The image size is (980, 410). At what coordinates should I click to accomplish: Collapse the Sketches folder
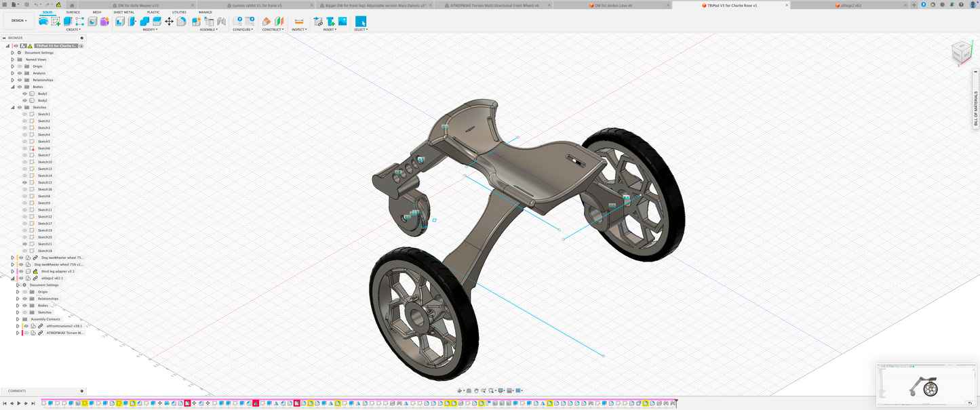point(12,107)
